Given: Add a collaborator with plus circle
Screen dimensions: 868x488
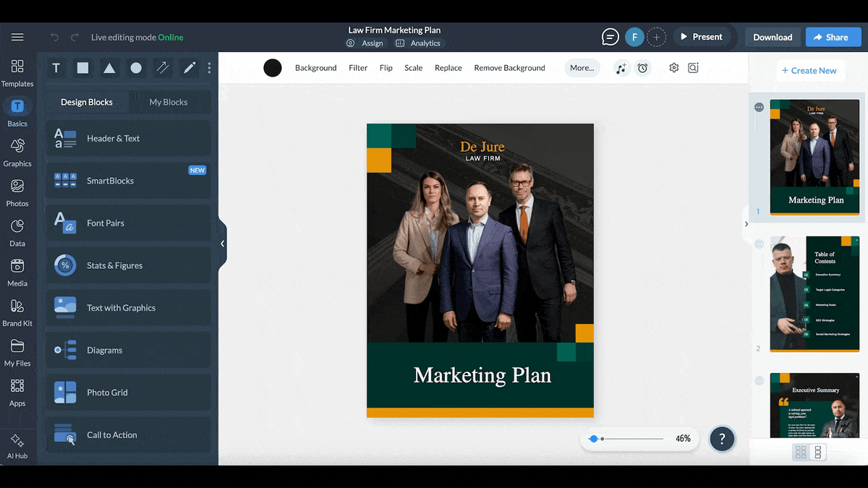Looking at the screenshot, I should pyautogui.click(x=656, y=37).
